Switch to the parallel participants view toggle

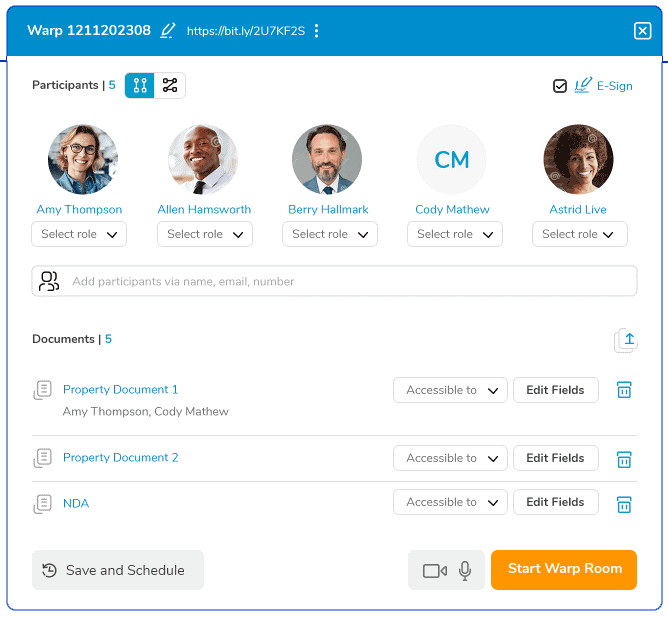pos(140,86)
